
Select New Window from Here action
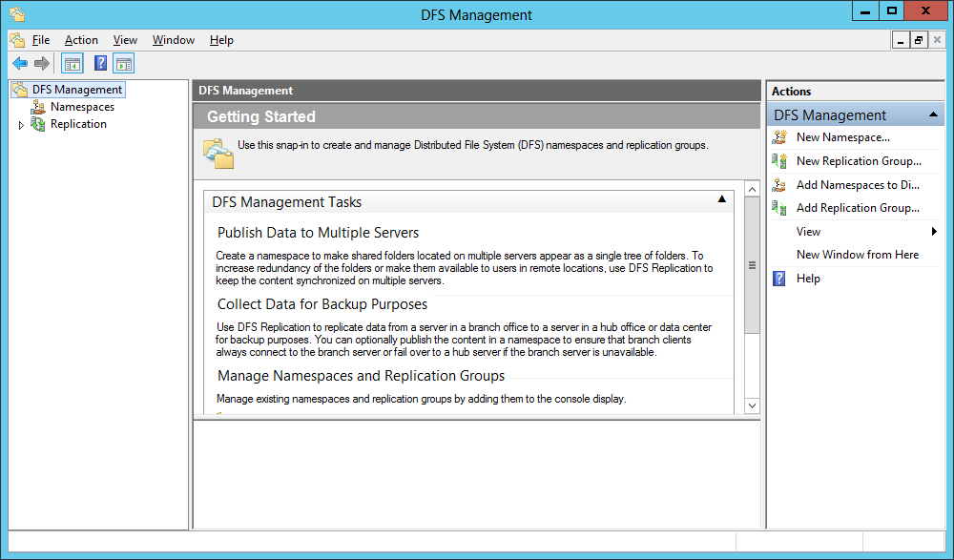click(x=858, y=255)
